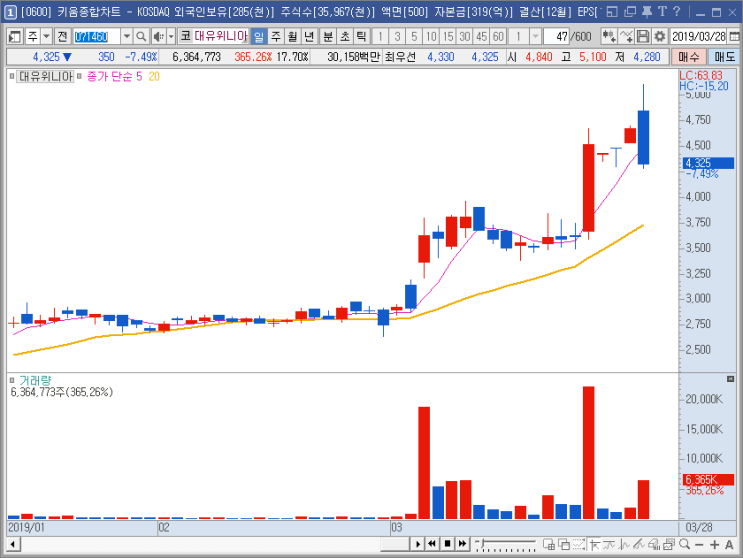The image size is (743, 558).
Task: Click the volume panel settings icon
Action: (x=730, y=379)
